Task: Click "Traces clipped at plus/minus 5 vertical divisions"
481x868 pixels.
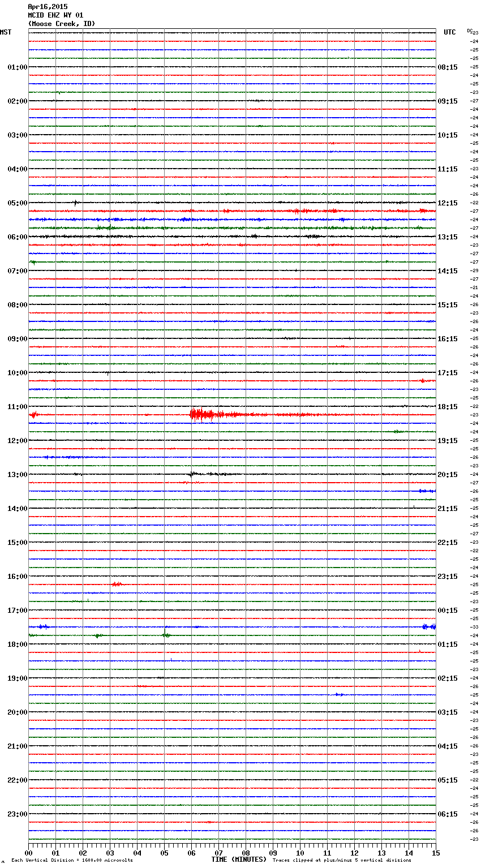Action: click(342, 861)
